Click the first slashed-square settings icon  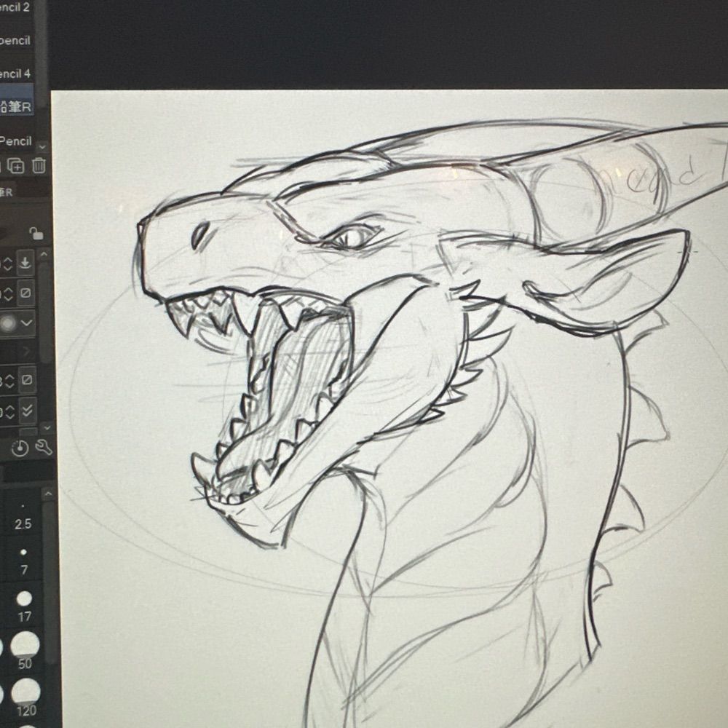pos(26,293)
